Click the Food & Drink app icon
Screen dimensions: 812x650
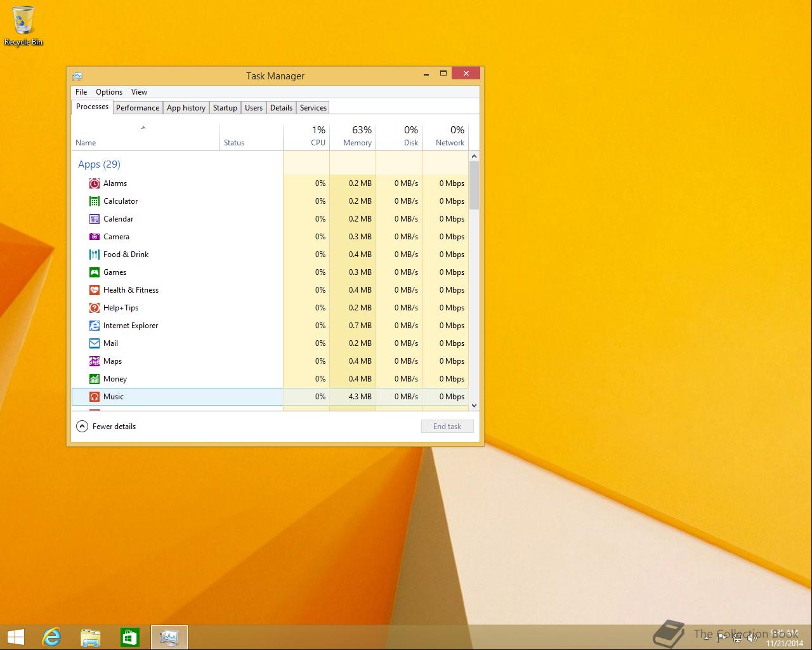click(95, 255)
